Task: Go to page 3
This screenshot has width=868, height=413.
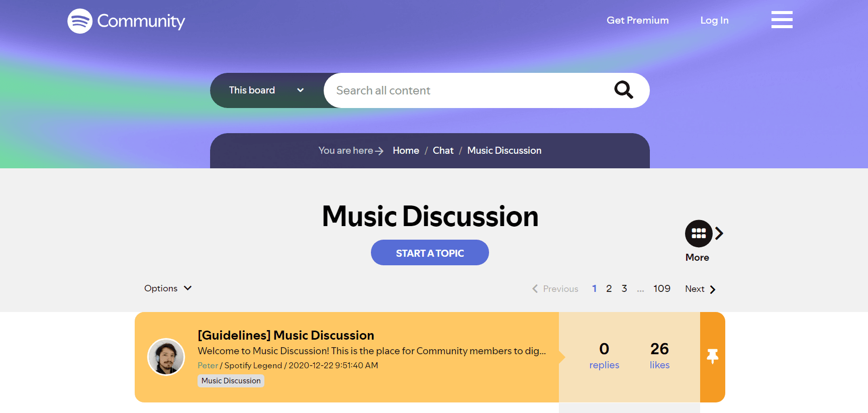Action: 624,288
